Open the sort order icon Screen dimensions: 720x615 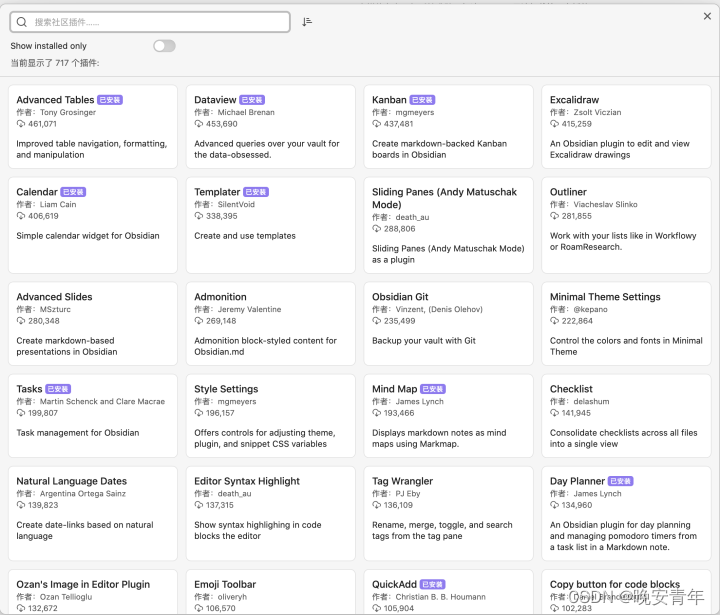click(307, 22)
